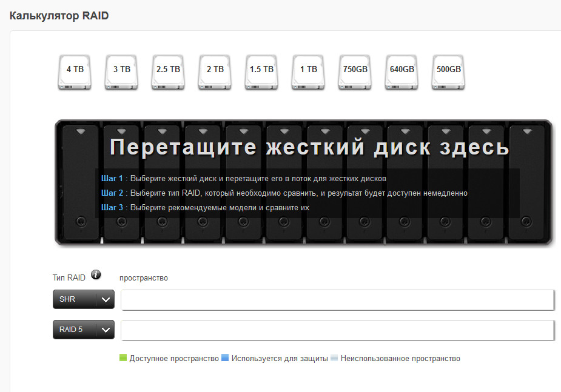Click the green available space legend swatch
The image size is (561, 392).
coord(123,358)
